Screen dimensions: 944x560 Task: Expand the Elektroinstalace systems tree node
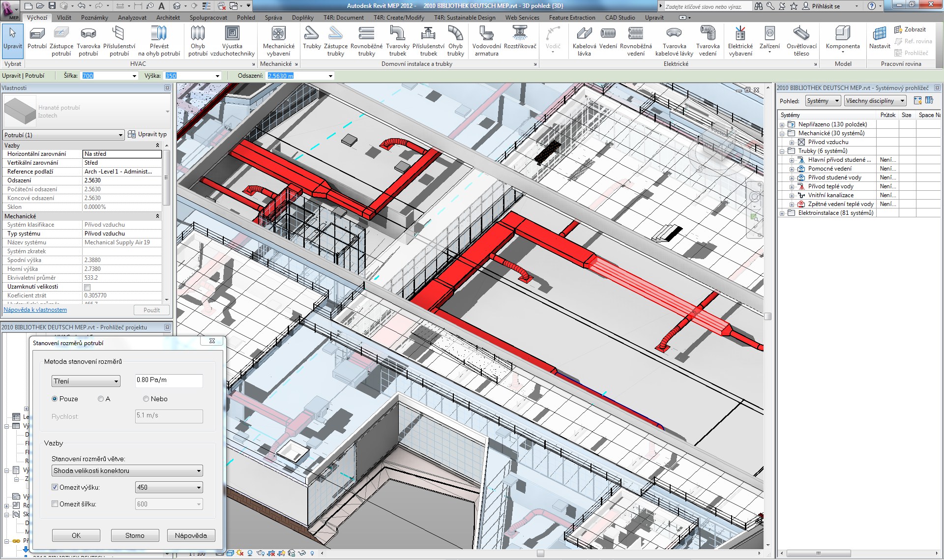pyautogui.click(x=782, y=213)
